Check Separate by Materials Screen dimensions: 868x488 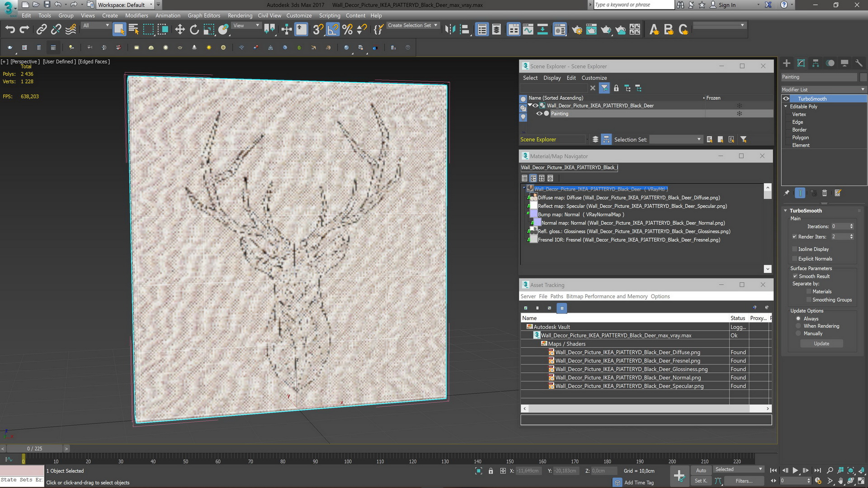pyautogui.click(x=809, y=292)
